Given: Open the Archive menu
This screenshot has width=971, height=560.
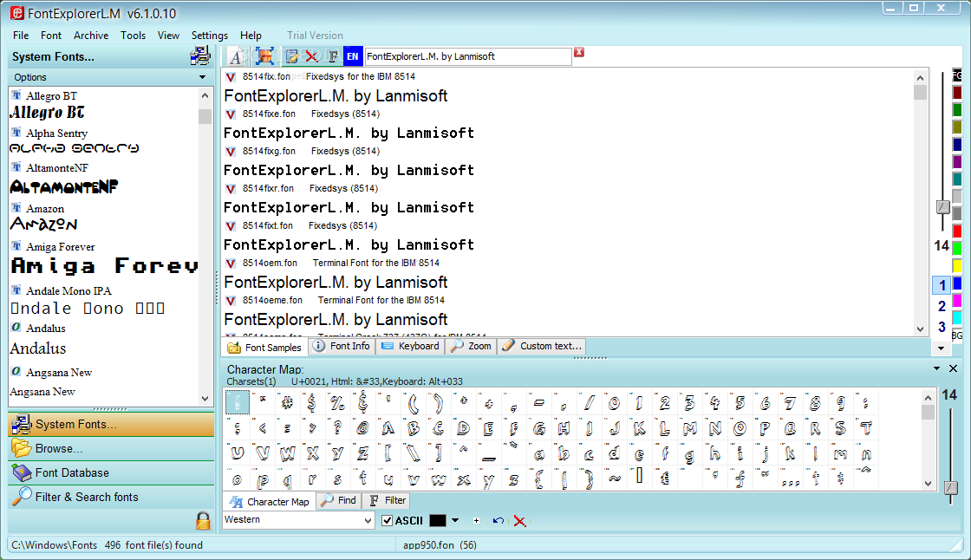Looking at the screenshot, I should (x=91, y=36).
